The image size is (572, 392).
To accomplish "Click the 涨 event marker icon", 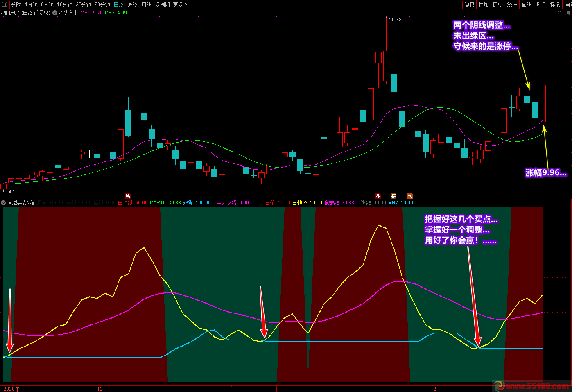I will click(x=378, y=196).
